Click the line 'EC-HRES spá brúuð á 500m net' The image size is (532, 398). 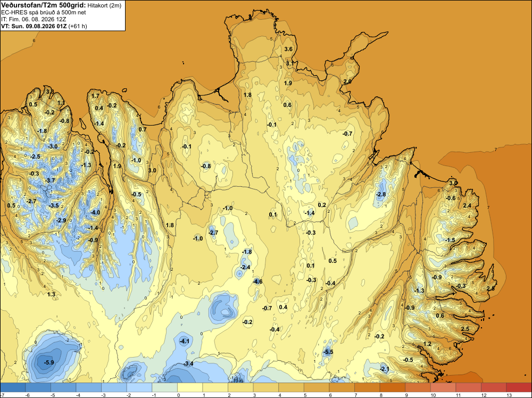click(x=44, y=13)
